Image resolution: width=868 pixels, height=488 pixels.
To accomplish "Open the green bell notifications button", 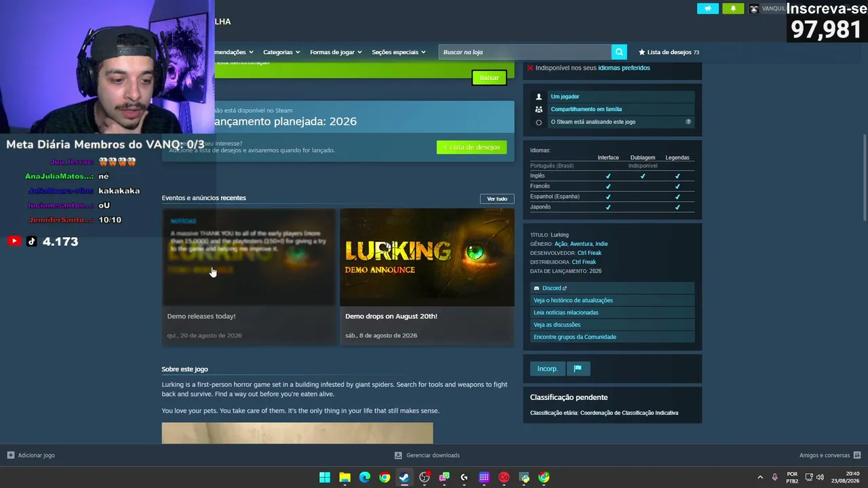I will coord(733,9).
